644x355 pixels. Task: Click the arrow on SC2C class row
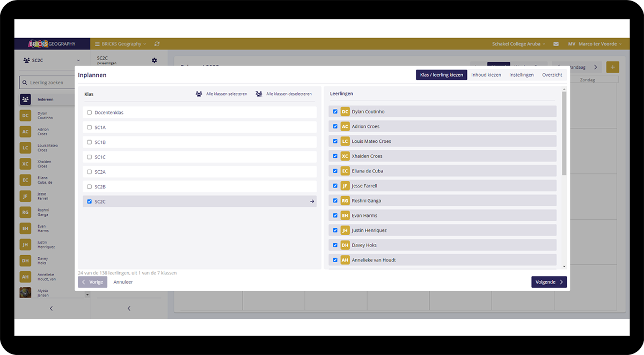tap(312, 201)
